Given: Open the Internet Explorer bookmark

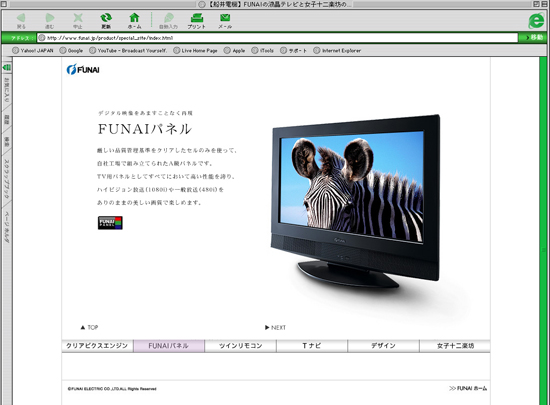Looking at the screenshot, I should (337, 50).
